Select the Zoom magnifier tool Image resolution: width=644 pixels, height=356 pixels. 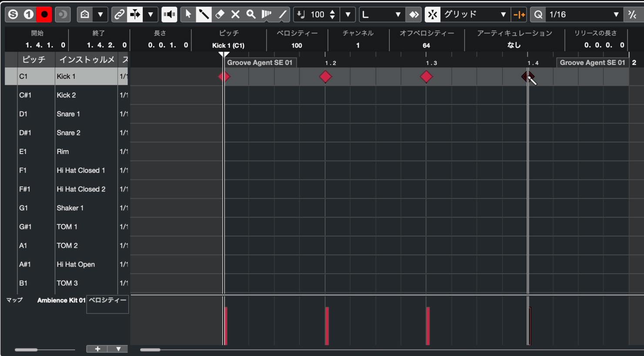251,14
